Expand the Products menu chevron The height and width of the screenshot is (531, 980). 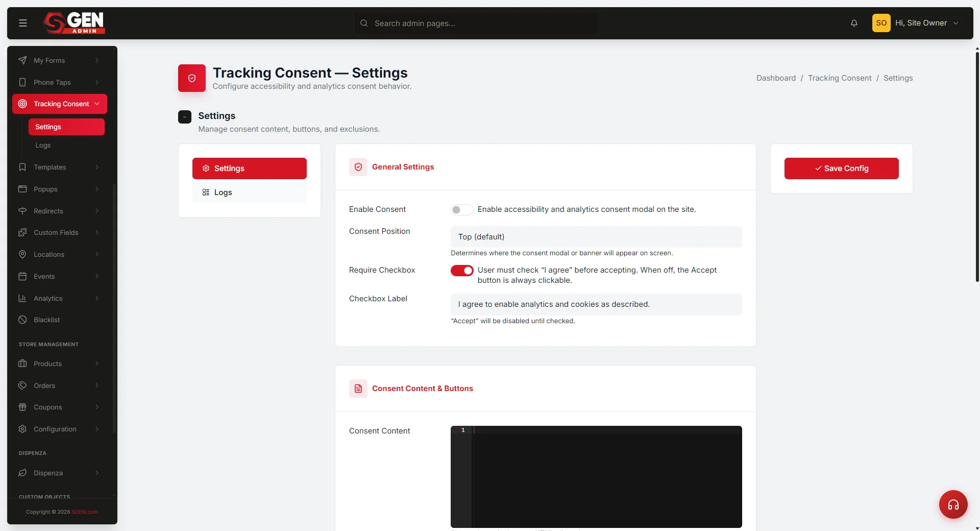click(x=97, y=364)
